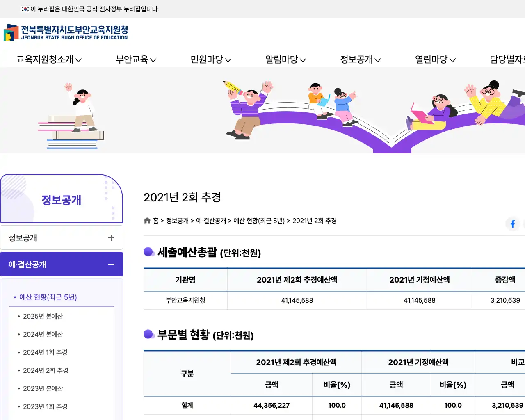The height and width of the screenshot is (420, 525).
Task: Click 정보공개 breadcrumb link
Action: (178, 221)
